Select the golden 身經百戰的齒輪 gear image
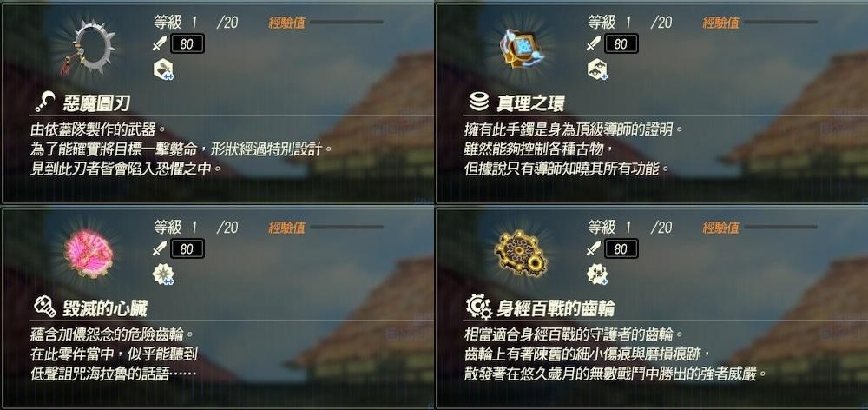 [x=520, y=253]
